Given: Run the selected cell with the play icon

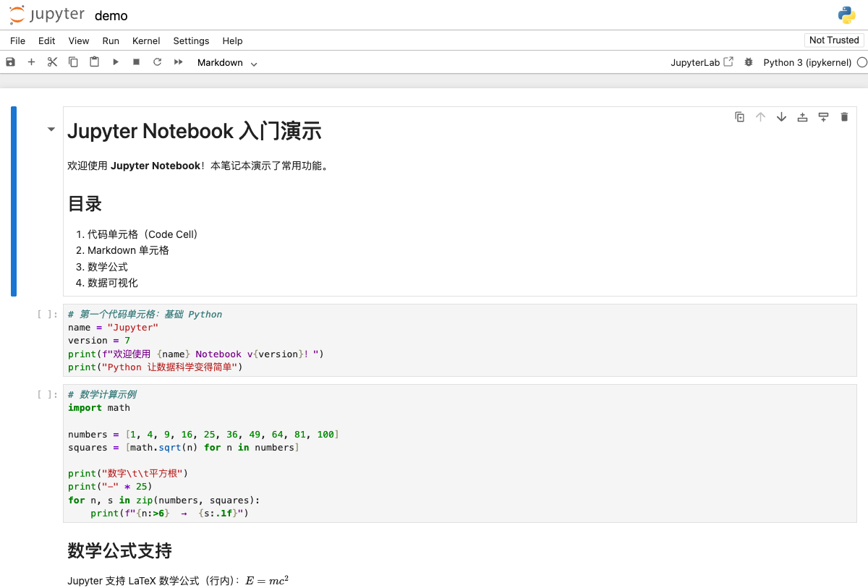Looking at the screenshot, I should (115, 62).
